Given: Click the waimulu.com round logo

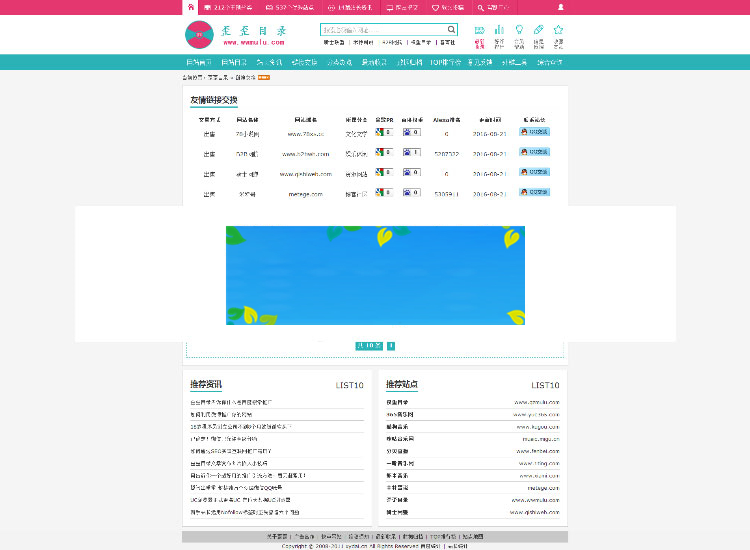Looking at the screenshot, I should tap(200, 36).
